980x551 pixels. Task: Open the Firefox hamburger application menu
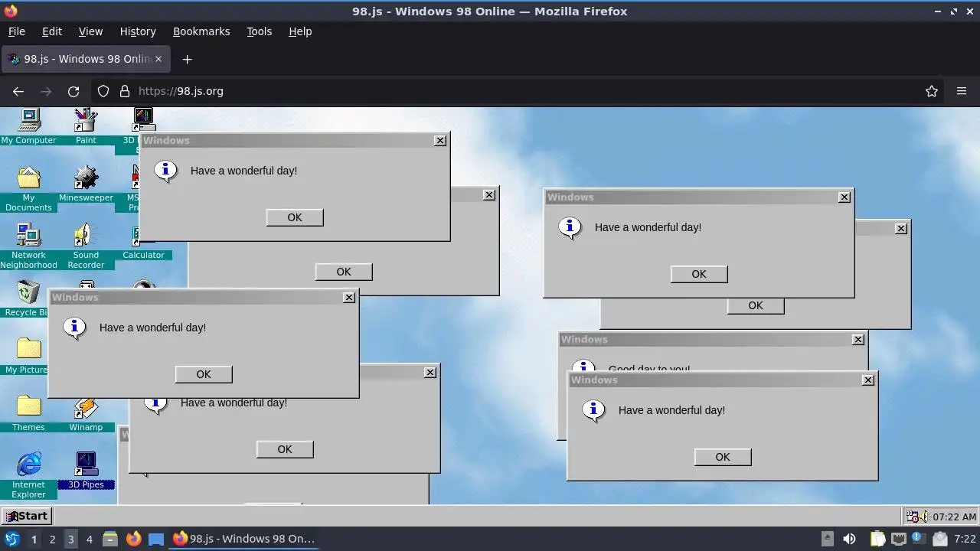962,91
